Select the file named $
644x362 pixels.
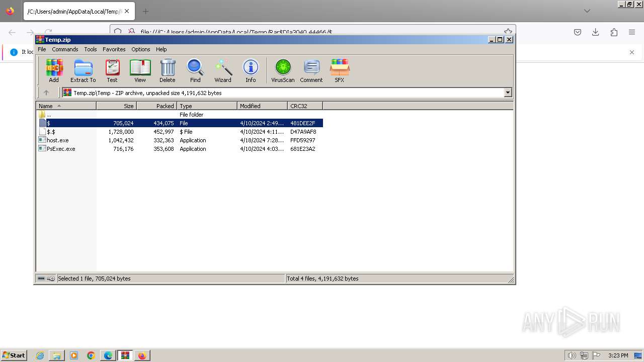[180, 123]
